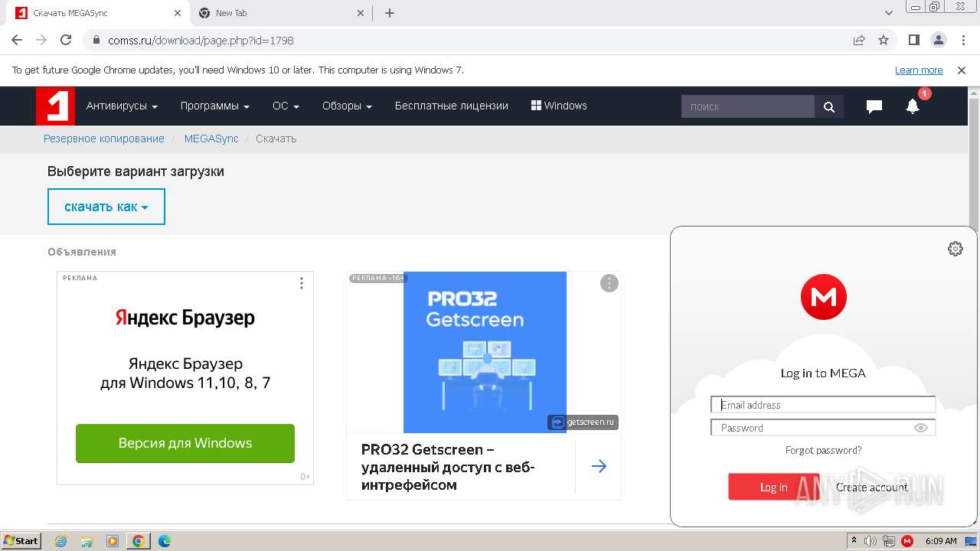
Task: Switch to the New Tab tab
Action: click(x=280, y=13)
